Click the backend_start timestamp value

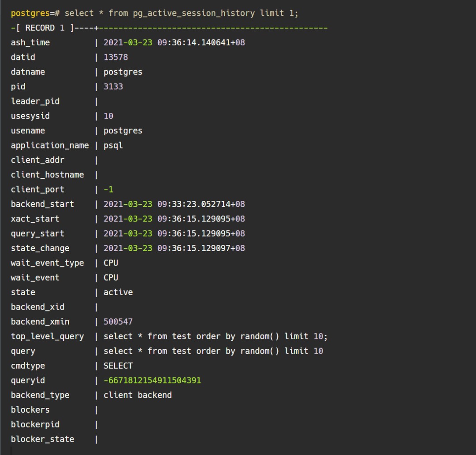point(174,204)
